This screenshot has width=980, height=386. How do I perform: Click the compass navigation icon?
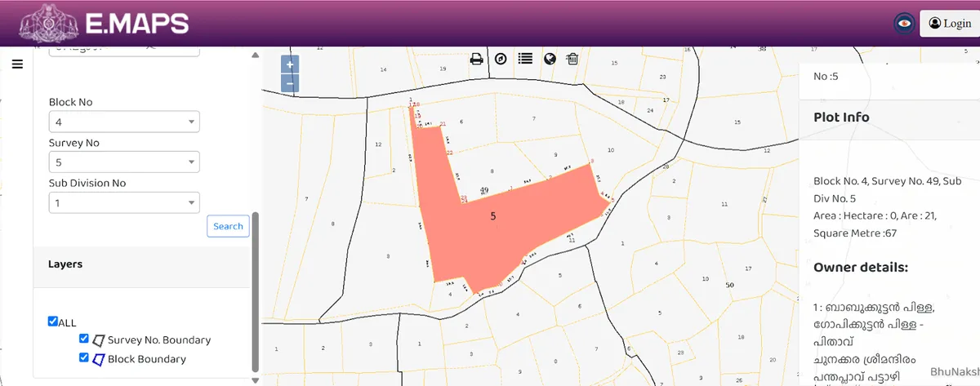point(501,59)
